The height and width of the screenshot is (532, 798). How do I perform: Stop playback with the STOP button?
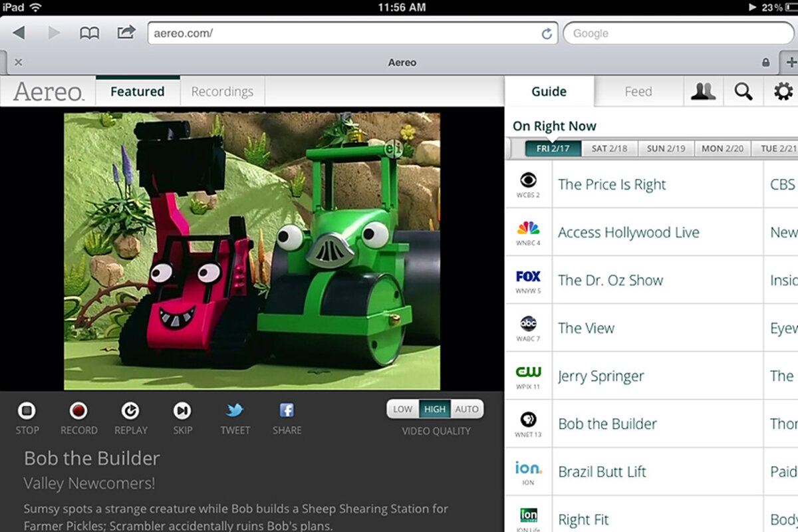pyautogui.click(x=27, y=418)
